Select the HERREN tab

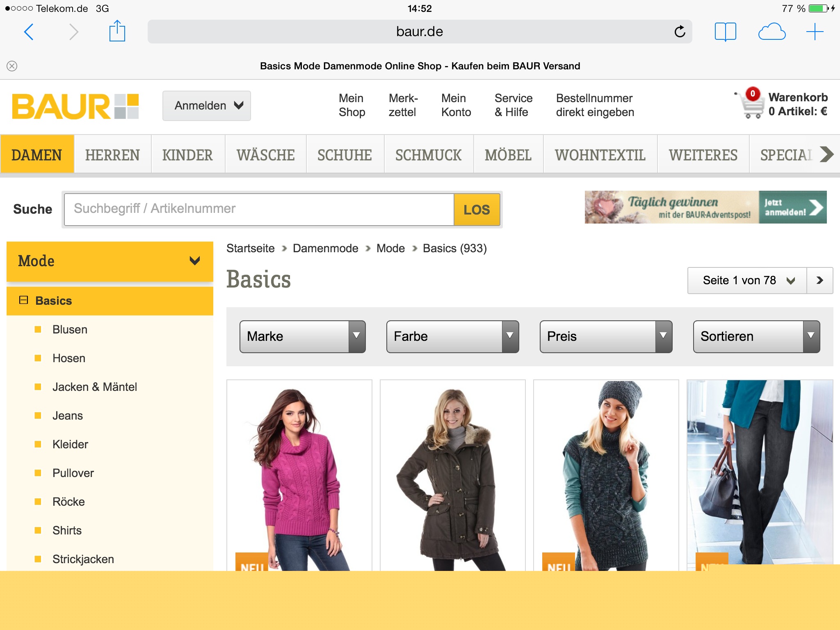point(112,155)
